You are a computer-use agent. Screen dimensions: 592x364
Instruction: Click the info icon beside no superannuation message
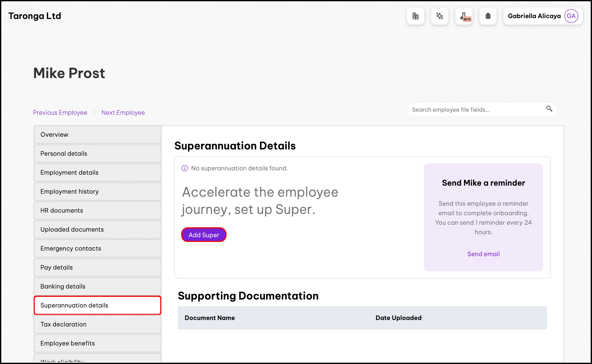pyautogui.click(x=184, y=168)
